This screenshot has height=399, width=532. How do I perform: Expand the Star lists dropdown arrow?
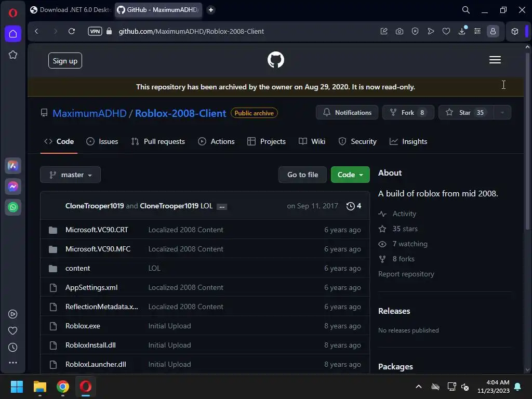tap(502, 112)
